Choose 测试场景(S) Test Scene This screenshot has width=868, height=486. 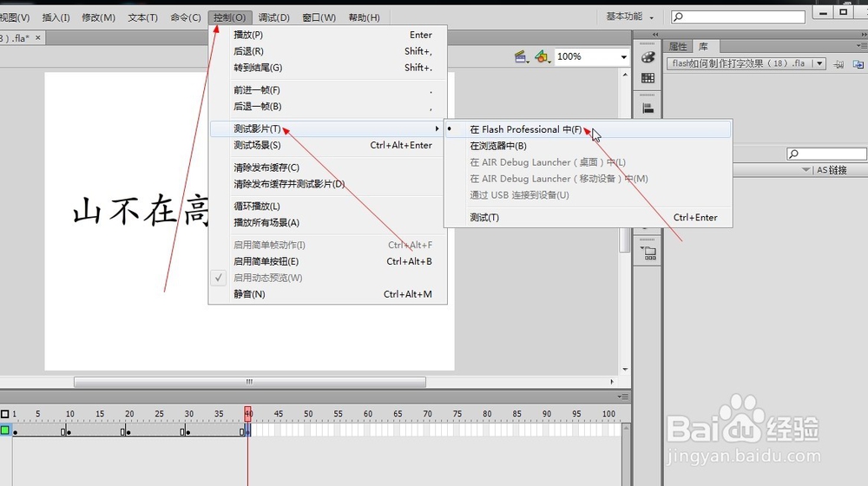tap(328, 145)
